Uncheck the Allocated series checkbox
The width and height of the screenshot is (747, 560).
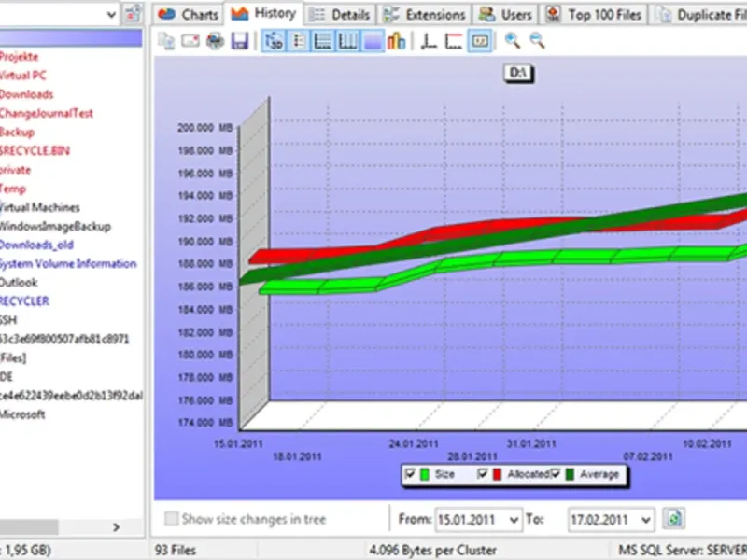coord(482,474)
